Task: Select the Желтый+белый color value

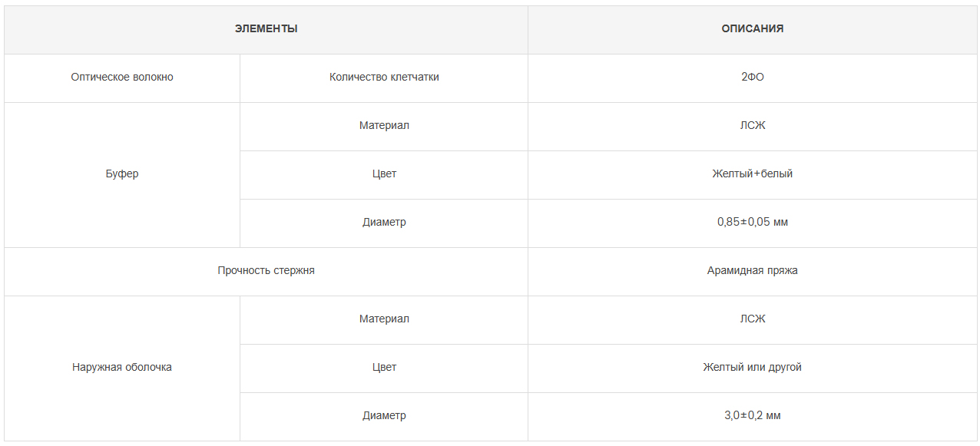Action: pyautogui.click(x=753, y=174)
